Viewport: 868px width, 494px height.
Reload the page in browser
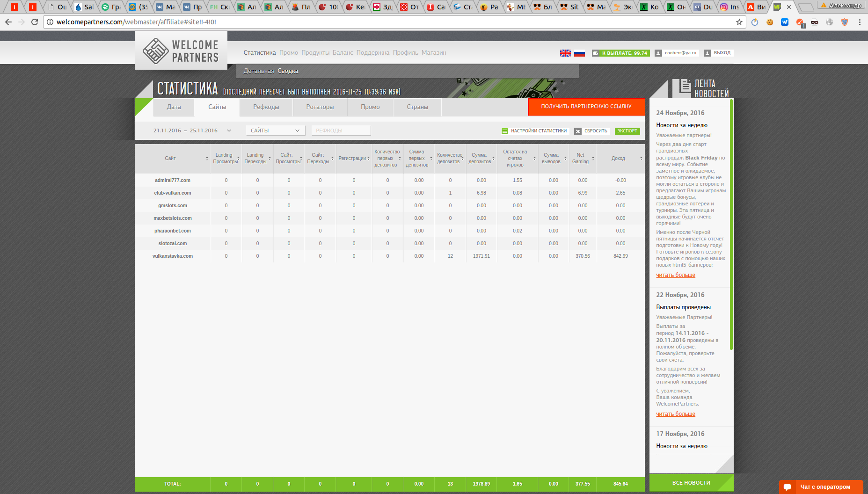[35, 22]
